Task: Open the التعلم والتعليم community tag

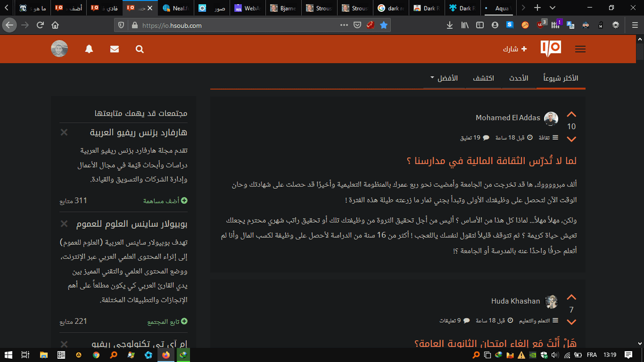Action: [539, 321]
